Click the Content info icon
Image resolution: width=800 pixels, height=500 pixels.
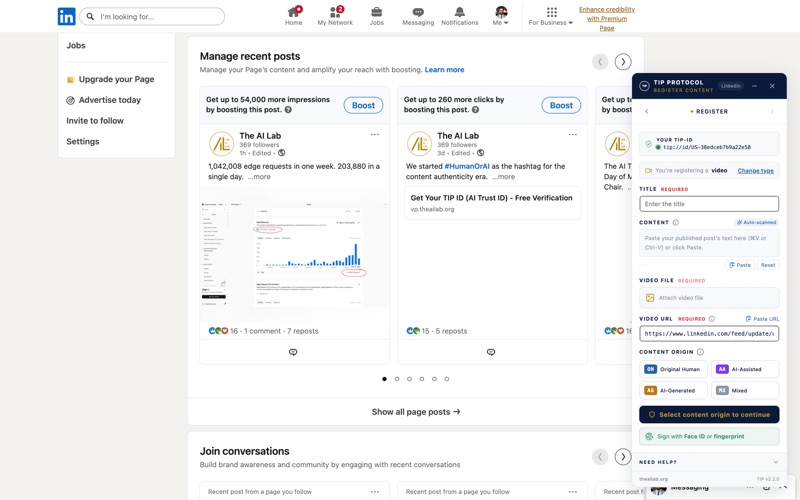[x=676, y=222]
